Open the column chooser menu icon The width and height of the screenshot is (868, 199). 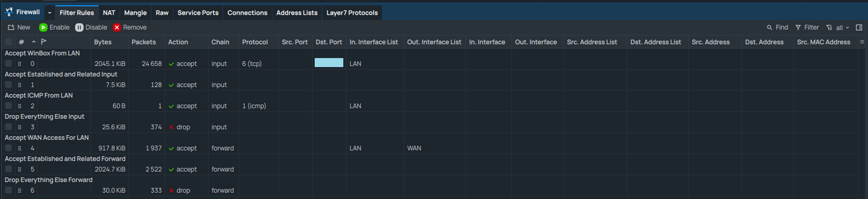pyautogui.click(x=862, y=42)
